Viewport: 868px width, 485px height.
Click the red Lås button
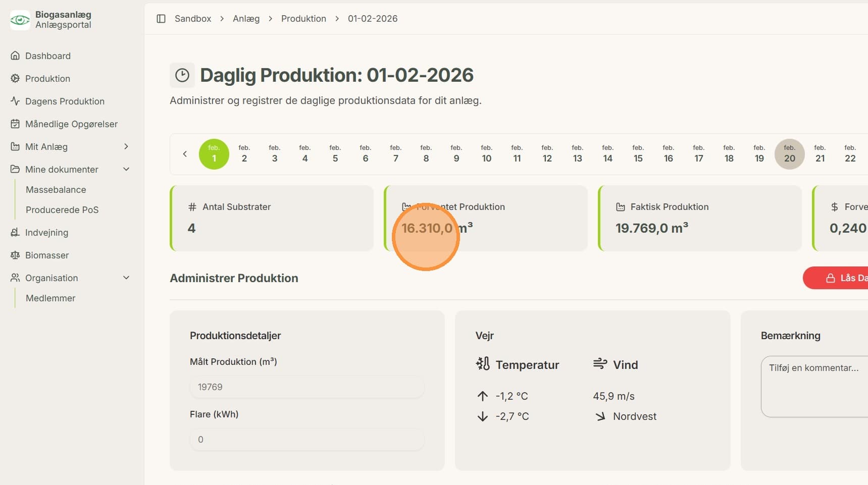(835, 278)
